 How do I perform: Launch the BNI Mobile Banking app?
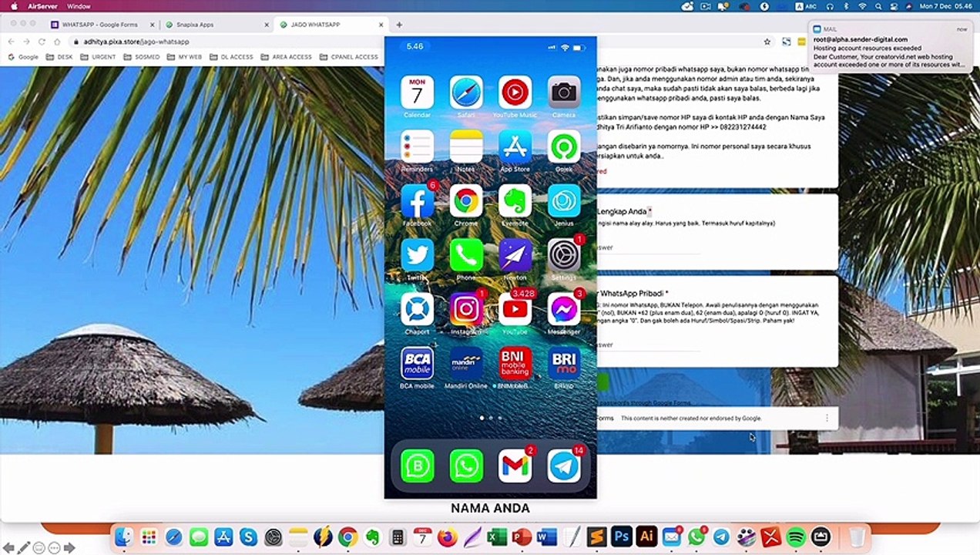[x=515, y=363]
